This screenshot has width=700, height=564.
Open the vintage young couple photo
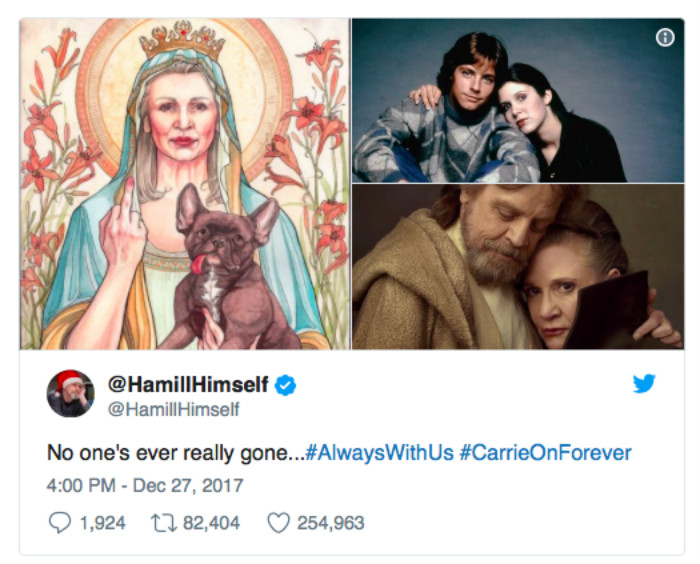pos(517,100)
